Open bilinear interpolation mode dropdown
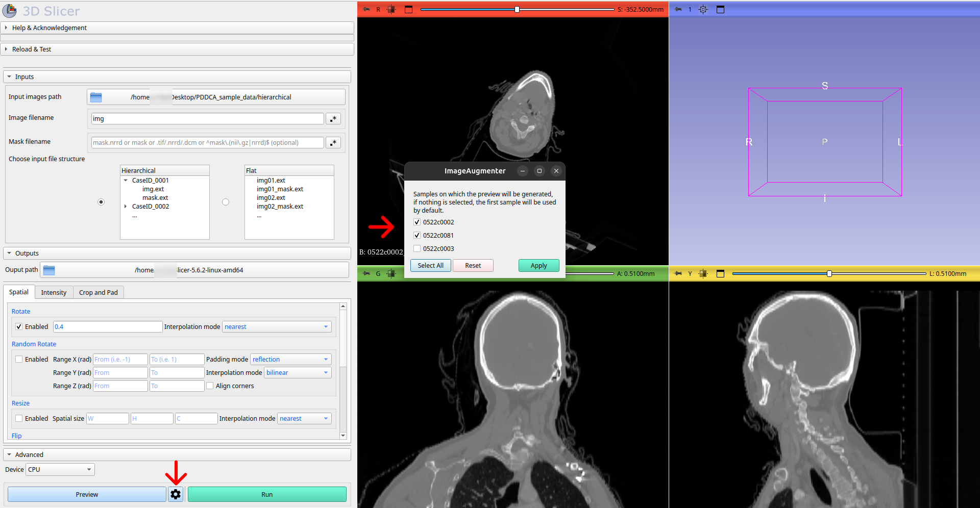The height and width of the screenshot is (508, 980). pos(298,373)
